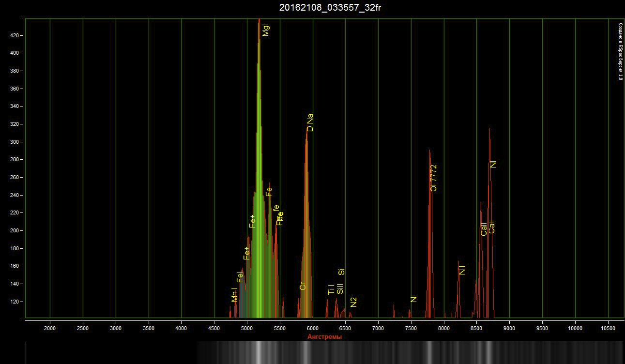
Task: Click the Mn I label
Action: pyautogui.click(x=235, y=295)
